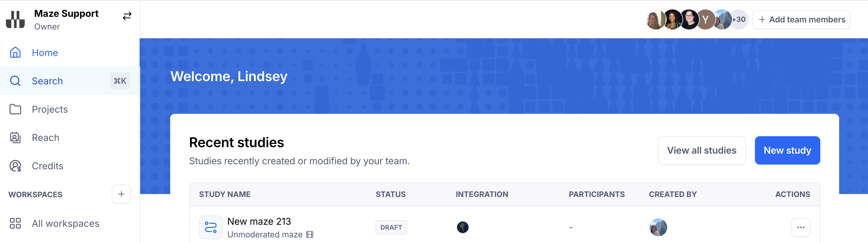Viewport: 868px width, 243px height.
Task: Expand the +30 team members list
Action: pyautogui.click(x=739, y=19)
